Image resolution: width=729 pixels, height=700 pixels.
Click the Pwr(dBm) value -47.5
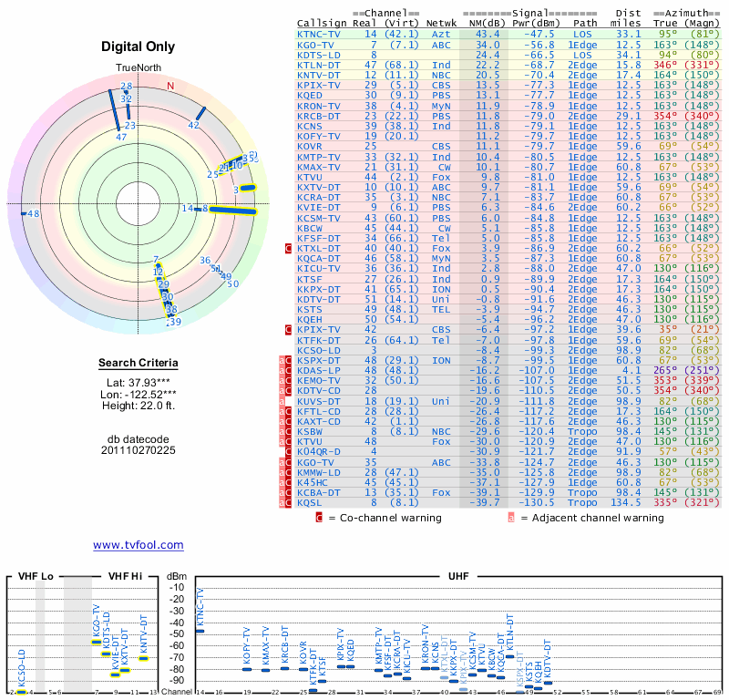pos(539,34)
